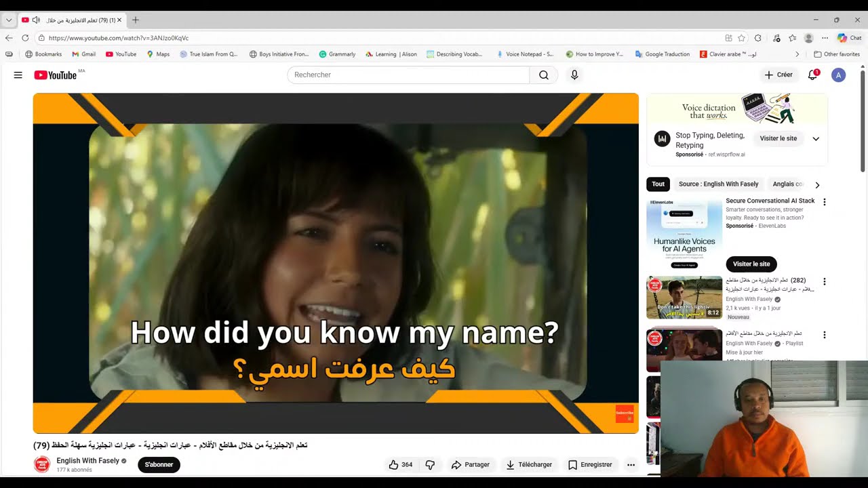Like the video (364 likes)
Image resolution: width=868 pixels, height=488 pixels.
(400, 464)
